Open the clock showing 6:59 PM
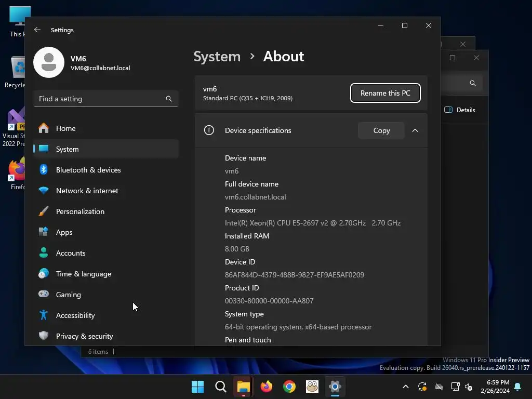Image resolution: width=532 pixels, height=399 pixels. 495,387
